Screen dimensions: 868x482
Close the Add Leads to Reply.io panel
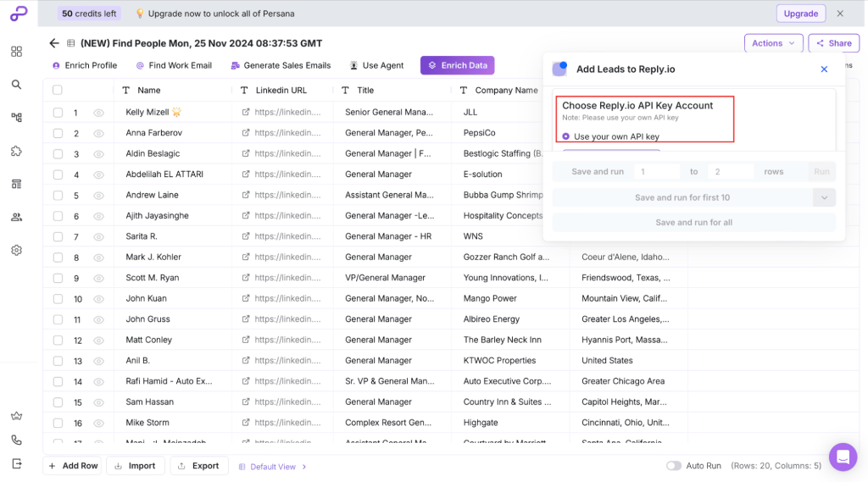824,69
